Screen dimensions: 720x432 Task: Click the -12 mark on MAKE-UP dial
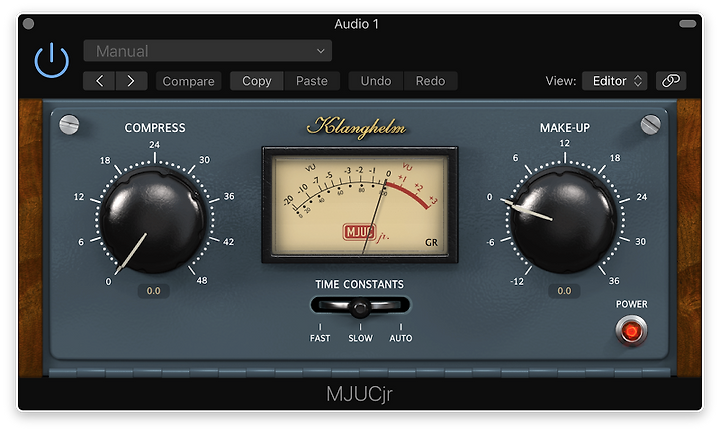517,281
